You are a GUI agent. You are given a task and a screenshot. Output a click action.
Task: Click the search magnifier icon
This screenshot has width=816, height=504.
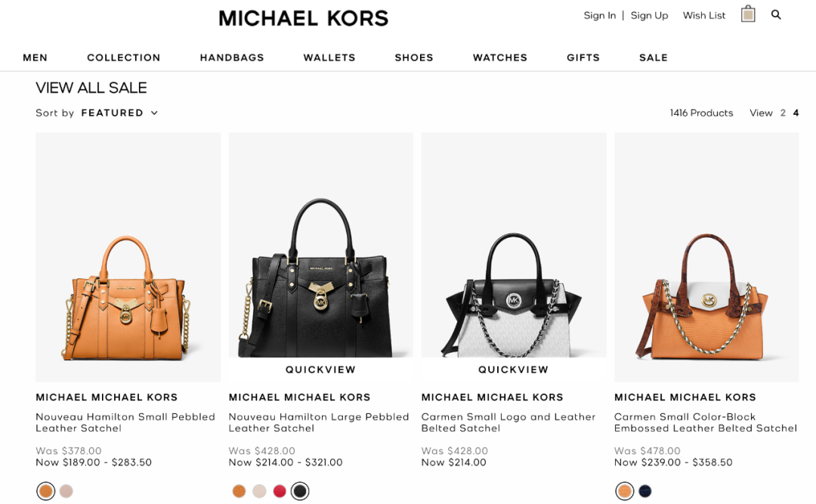[776, 14]
